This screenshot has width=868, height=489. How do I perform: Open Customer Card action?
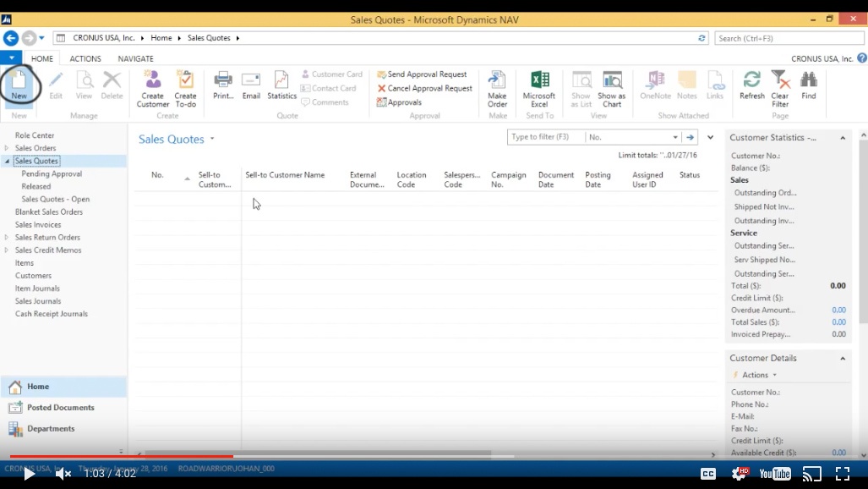pyautogui.click(x=331, y=74)
